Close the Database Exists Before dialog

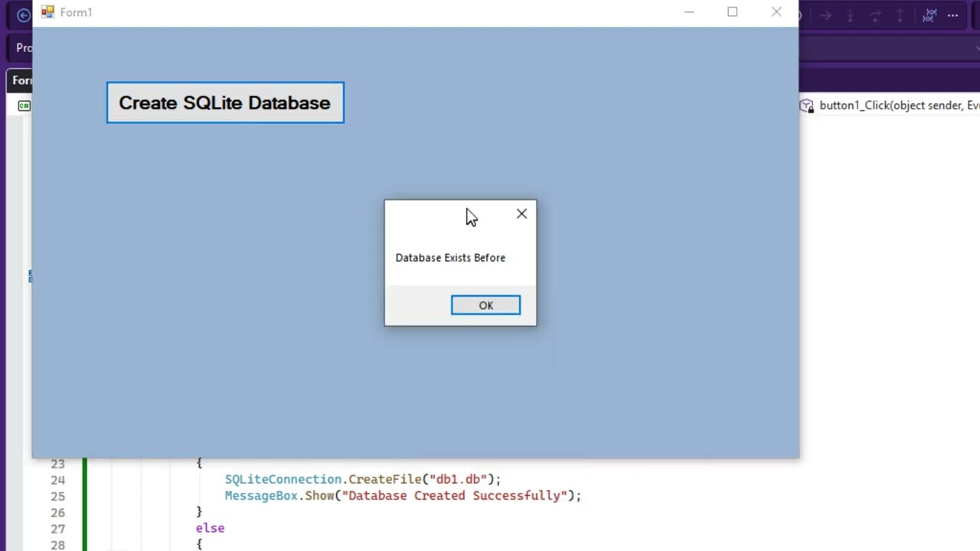[x=521, y=214]
